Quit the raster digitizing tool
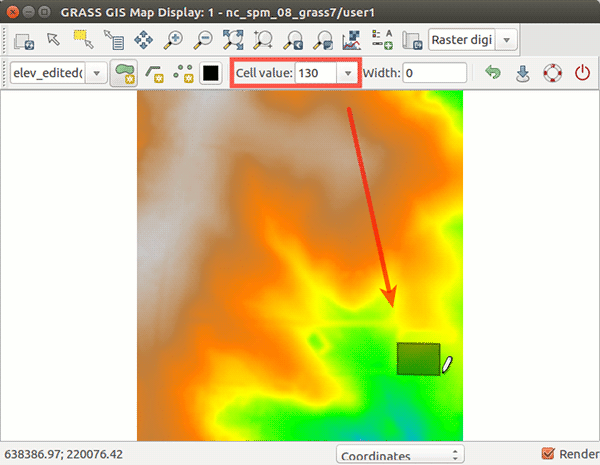The width and height of the screenshot is (600, 465). pos(581,74)
